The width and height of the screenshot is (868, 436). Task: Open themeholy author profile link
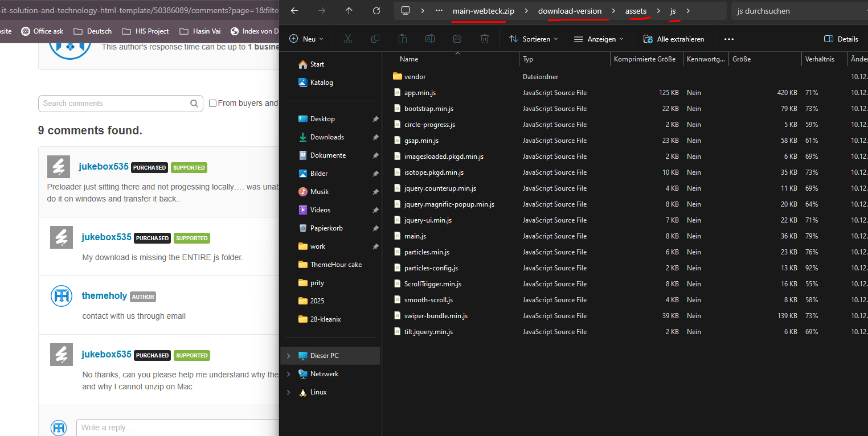pyautogui.click(x=104, y=295)
